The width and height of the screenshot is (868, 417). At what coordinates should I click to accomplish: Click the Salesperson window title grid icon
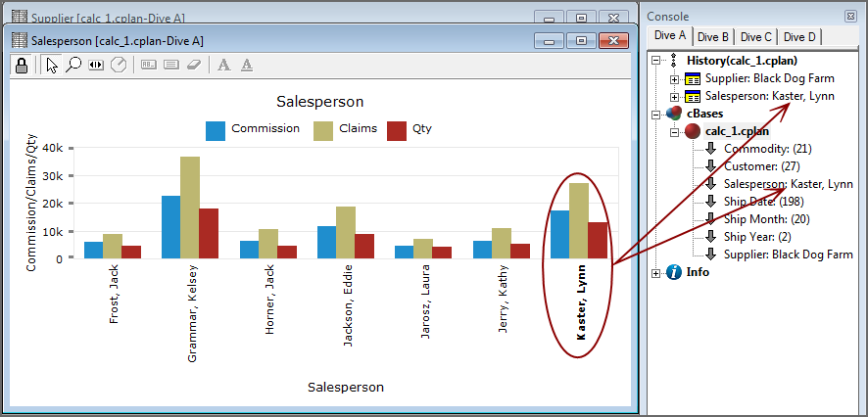[20, 40]
